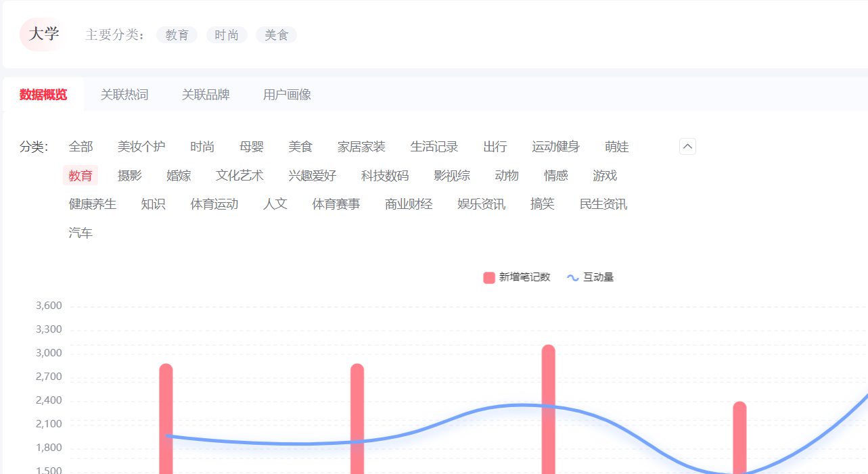Image resolution: width=868 pixels, height=474 pixels.
Task: Choose the 文化艺术 category filter
Action: click(x=239, y=176)
